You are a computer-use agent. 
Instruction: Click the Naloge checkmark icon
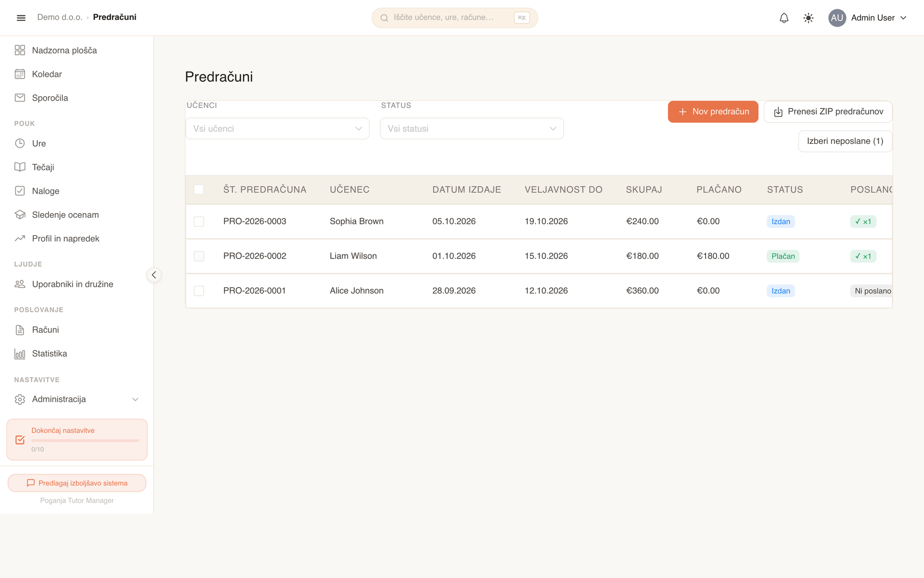(20, 191)
